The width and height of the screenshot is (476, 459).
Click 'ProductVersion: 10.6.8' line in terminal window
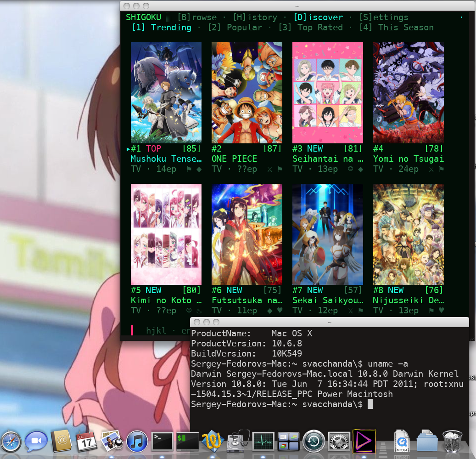pos(246,344)
